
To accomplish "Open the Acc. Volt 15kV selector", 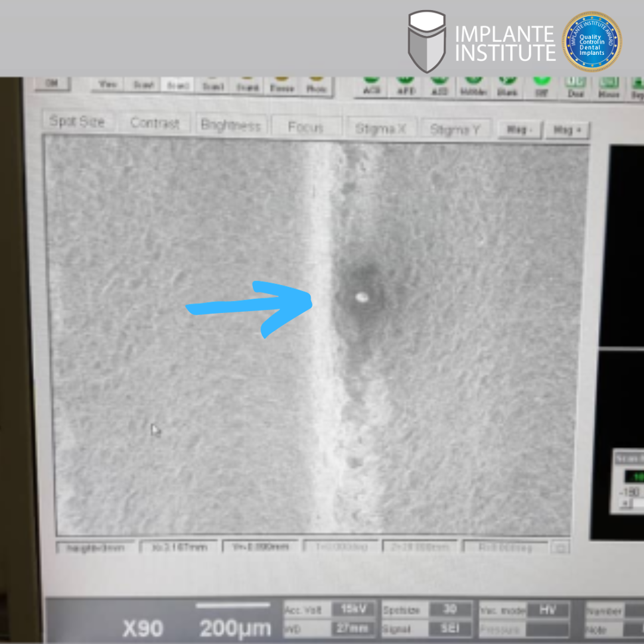I will tap(354, 609).
